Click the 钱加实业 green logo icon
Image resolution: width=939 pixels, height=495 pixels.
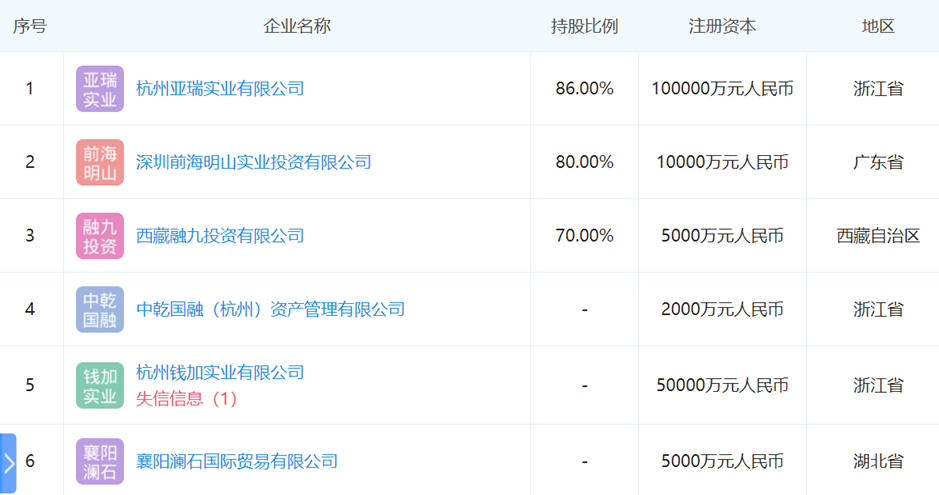pyautogui.click(x=100, y=385)
